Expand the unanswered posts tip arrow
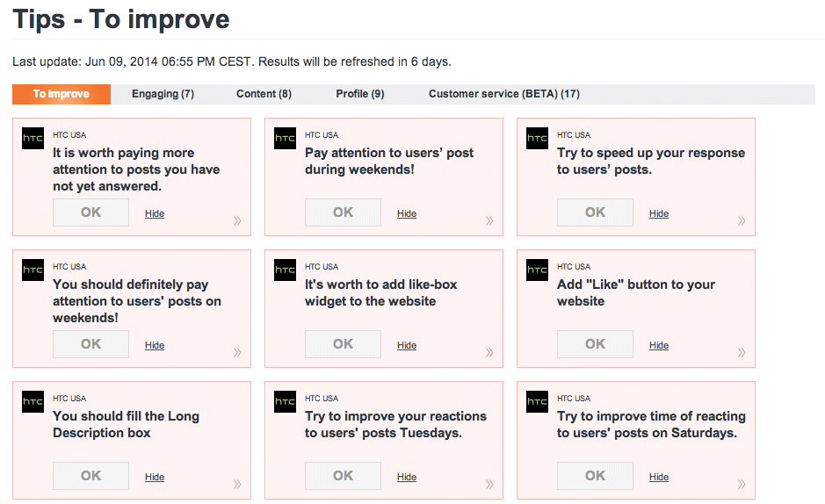The width and height of the screenshot is (825, 504). tap(237, 221)
